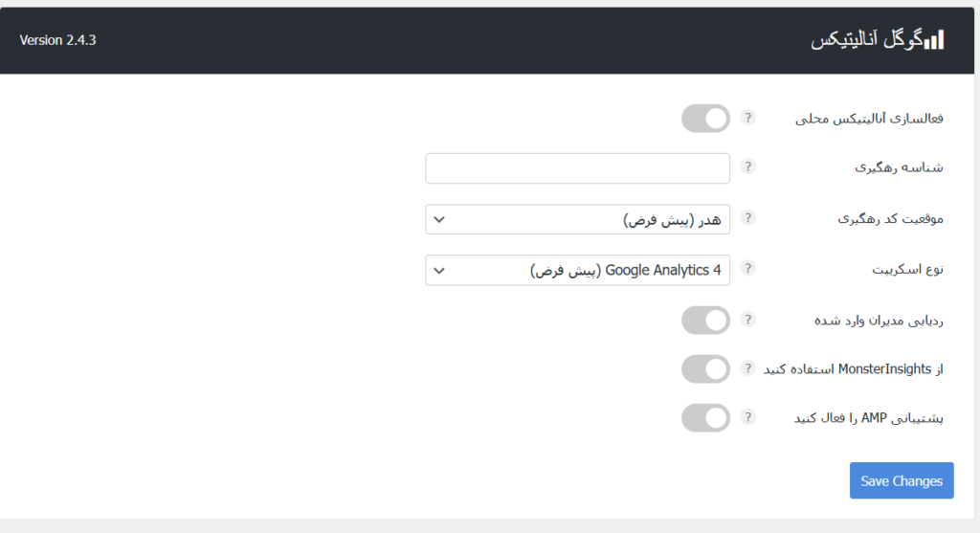Click the گوگل آنالیتیکس header title

click(x=867, y=40)
